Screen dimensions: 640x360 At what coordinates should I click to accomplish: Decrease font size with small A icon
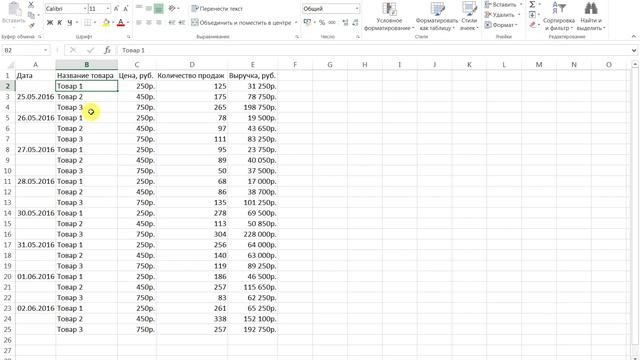coord(126,9)
